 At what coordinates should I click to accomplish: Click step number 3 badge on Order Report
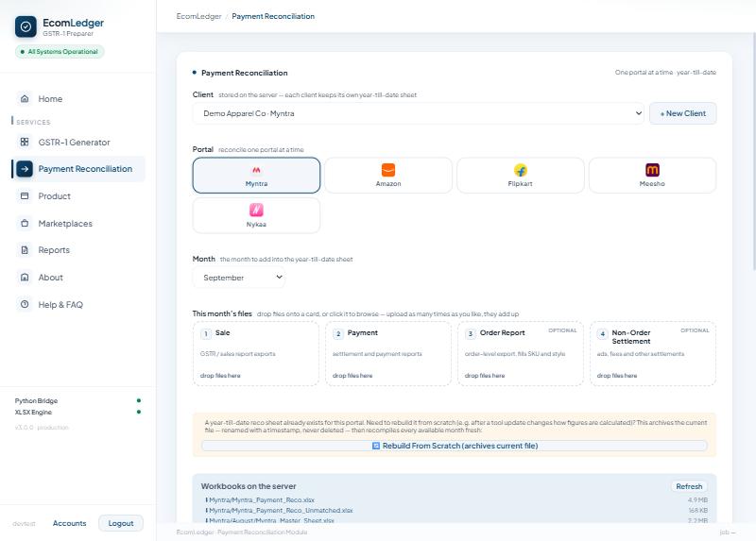471,334
